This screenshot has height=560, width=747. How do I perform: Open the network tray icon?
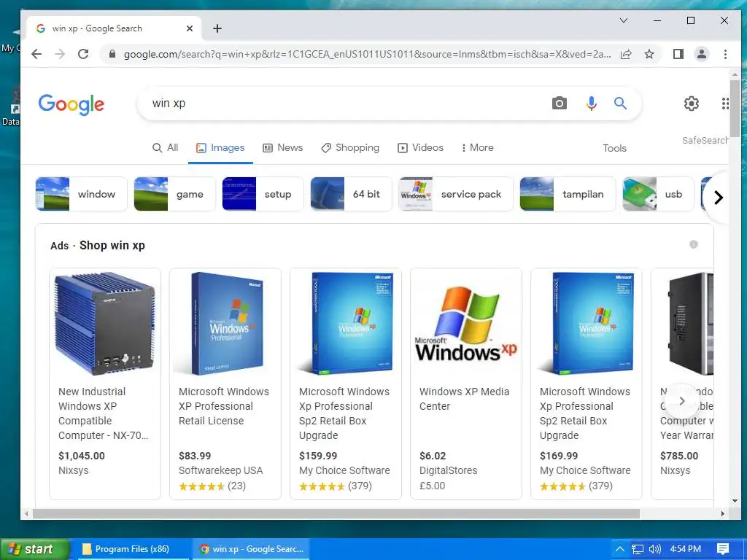coord(638,549)
